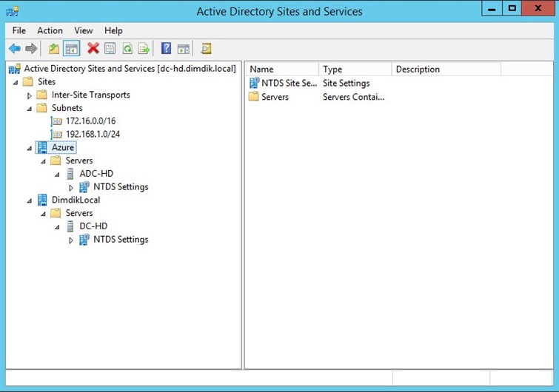Select 'Servers' name in right pane
559x392 pixels.
tap(275, 97)
